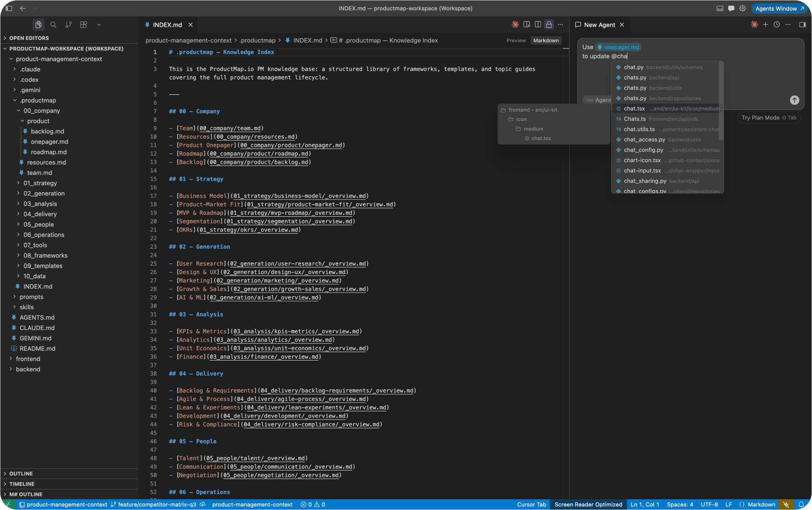Open the notifications bell icon
The image size is (812, 510).
pos(801,504)
